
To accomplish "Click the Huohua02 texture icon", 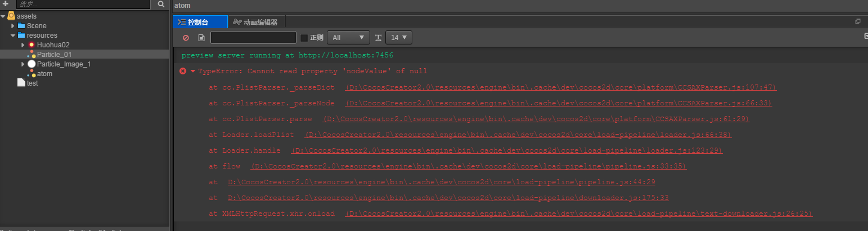I will point(32,45).
